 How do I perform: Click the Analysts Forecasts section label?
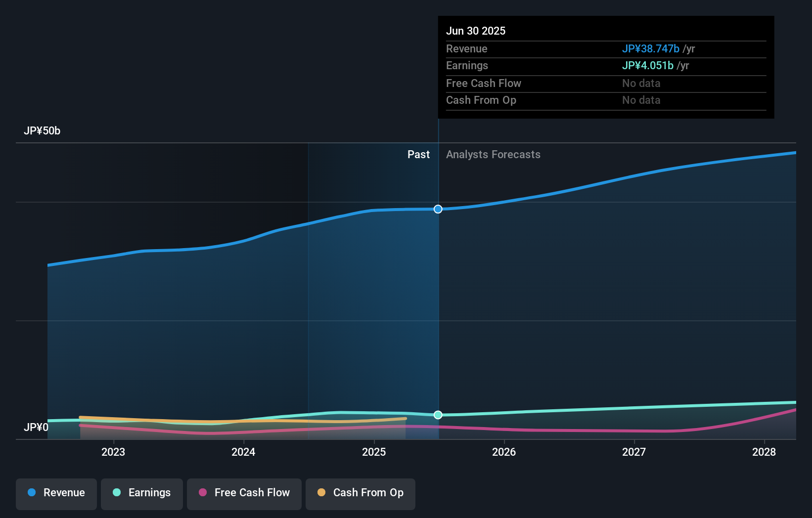(x=493, y=154)
